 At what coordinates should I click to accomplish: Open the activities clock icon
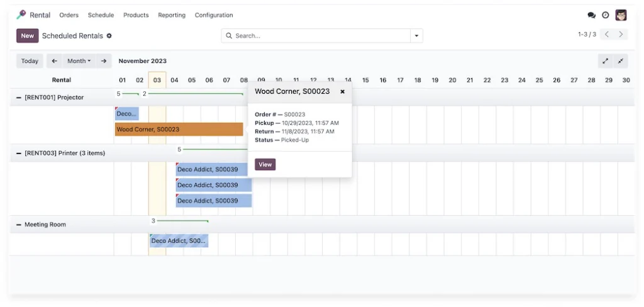click(606, 15)
